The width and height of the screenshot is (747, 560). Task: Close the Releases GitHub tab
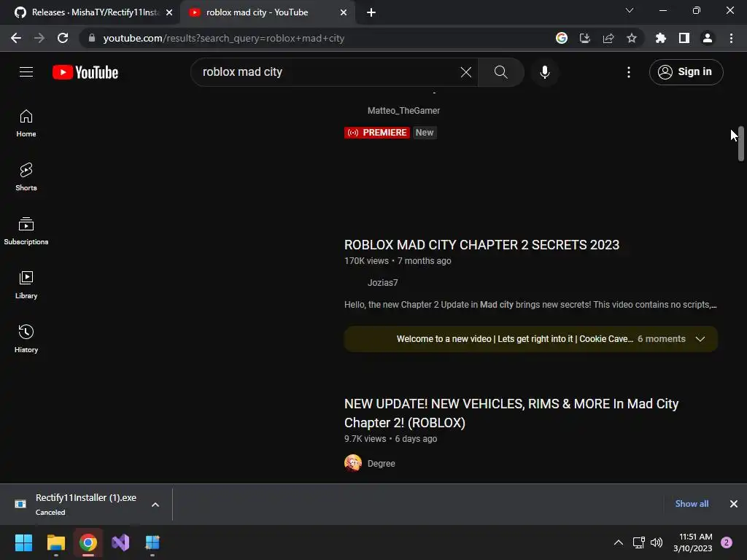click(x=169, y=12)
